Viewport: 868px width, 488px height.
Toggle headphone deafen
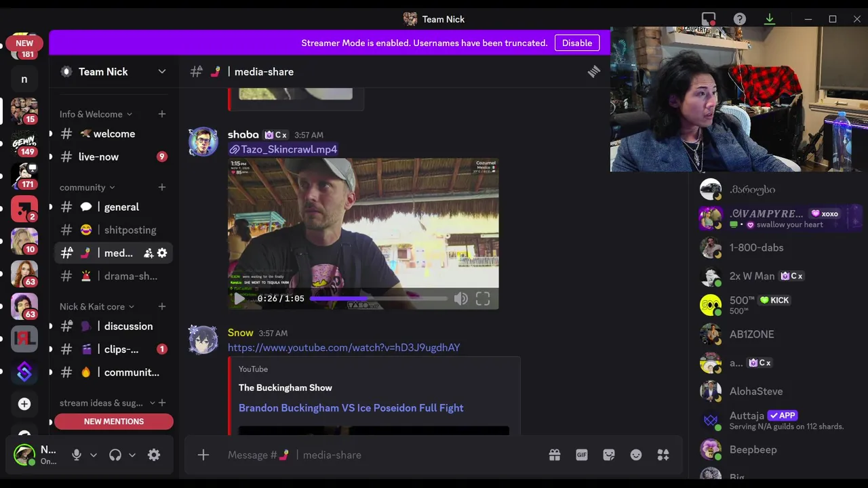coord(115,455)
